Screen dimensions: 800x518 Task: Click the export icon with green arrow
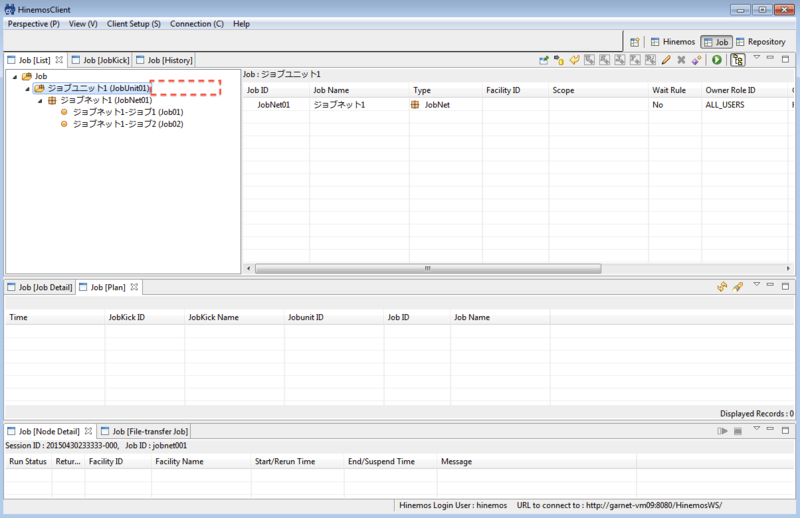pos(544,60)
